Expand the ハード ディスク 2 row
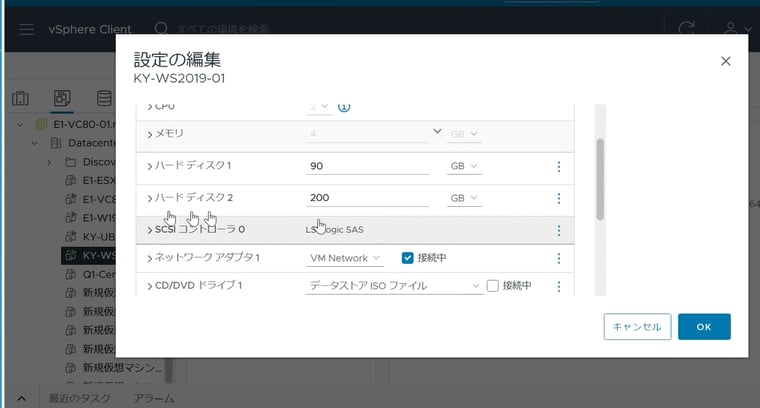The width and height of the screenshot is (760, 408). click(149, 198)
